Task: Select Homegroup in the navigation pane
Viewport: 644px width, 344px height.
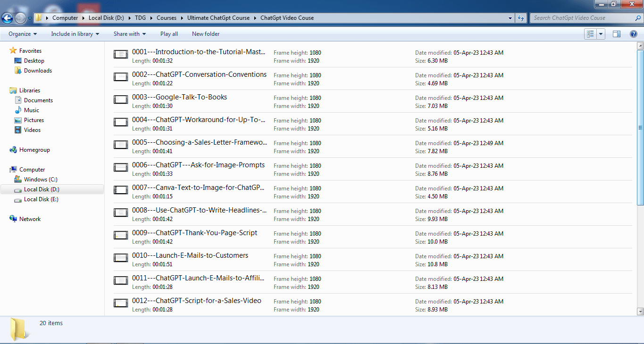Action: tap(34, 150)
